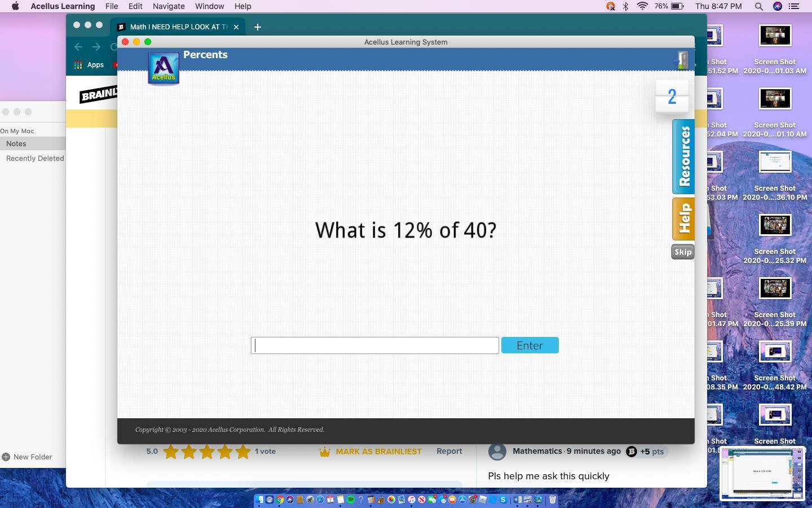
Task: Open the Edit menu
Action: (x=135, y=6)
